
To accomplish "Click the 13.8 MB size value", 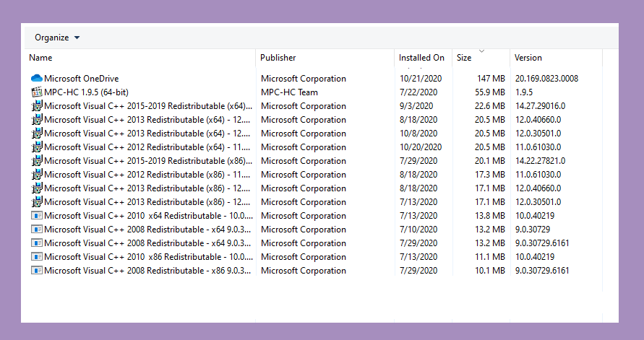I will (x=489, y=215).
